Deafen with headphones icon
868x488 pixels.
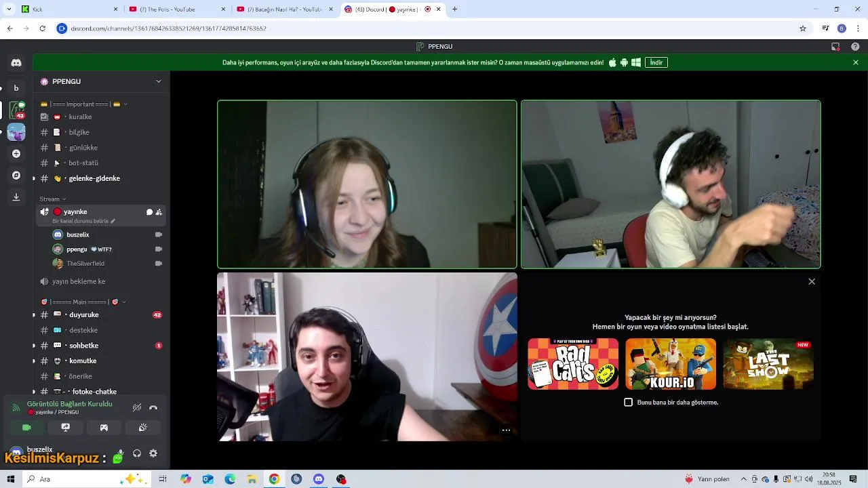click(x=137, y=453)
